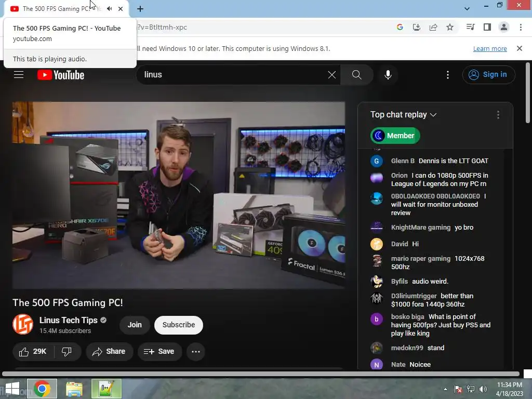Image resolution: width=532 pixels, height=399 pixels.
Task: Click the install/download page icon
Action: tap(416, 27)
